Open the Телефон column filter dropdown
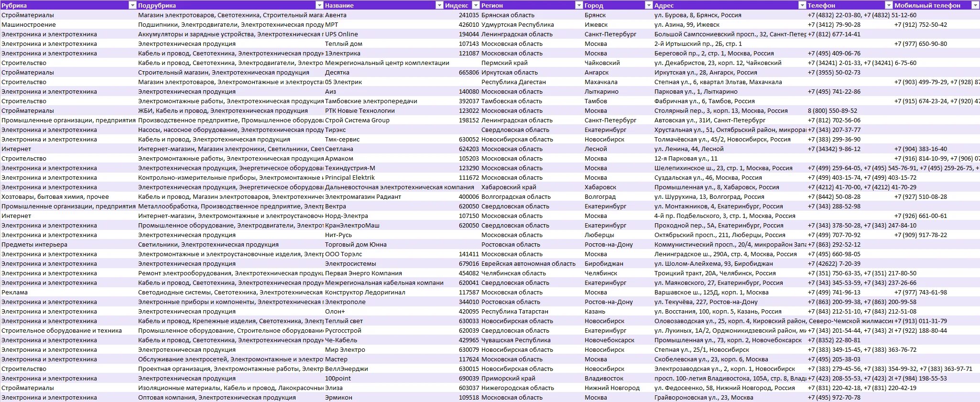Image resolution: width=980 pixels, height=402 pixels. 889,5
